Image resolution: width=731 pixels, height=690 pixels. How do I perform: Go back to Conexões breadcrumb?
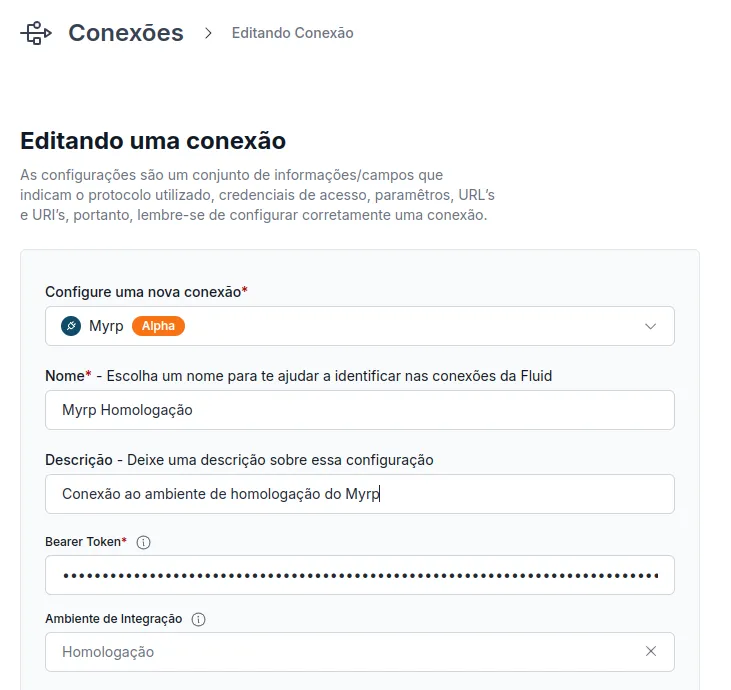tap(126, 33)
